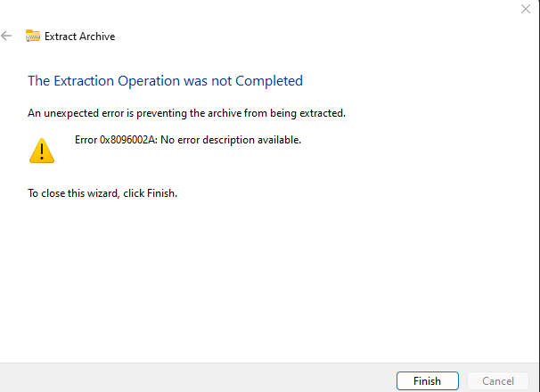Click the word Error before the hex code
The image size is (540, 392).
point(86,140)
